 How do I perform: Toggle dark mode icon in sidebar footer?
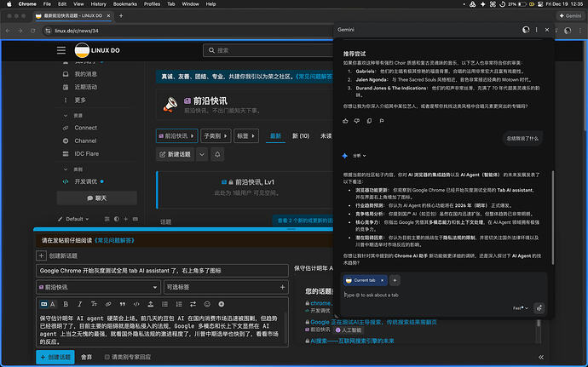pos(117,219)
